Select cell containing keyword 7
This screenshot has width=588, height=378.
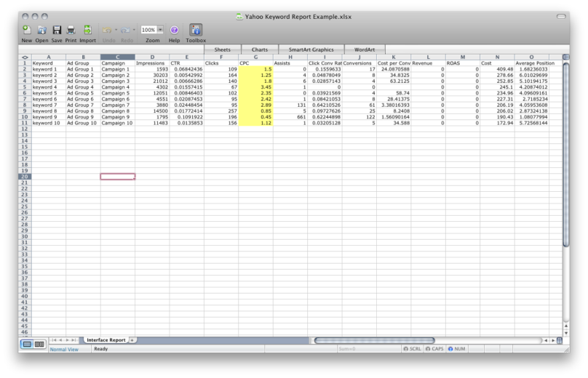pos(48,105)
